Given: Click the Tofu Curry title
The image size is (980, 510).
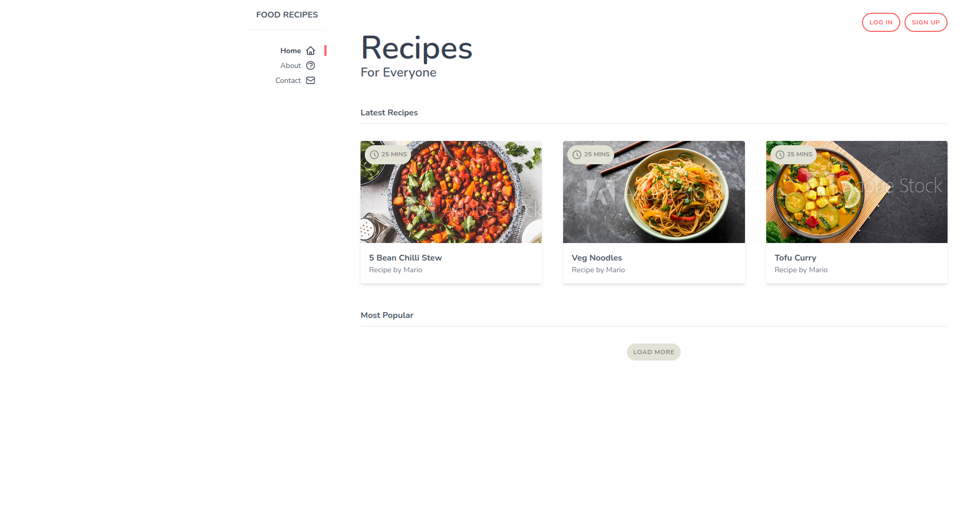Looking at the screenshot, I should [795, 258].
